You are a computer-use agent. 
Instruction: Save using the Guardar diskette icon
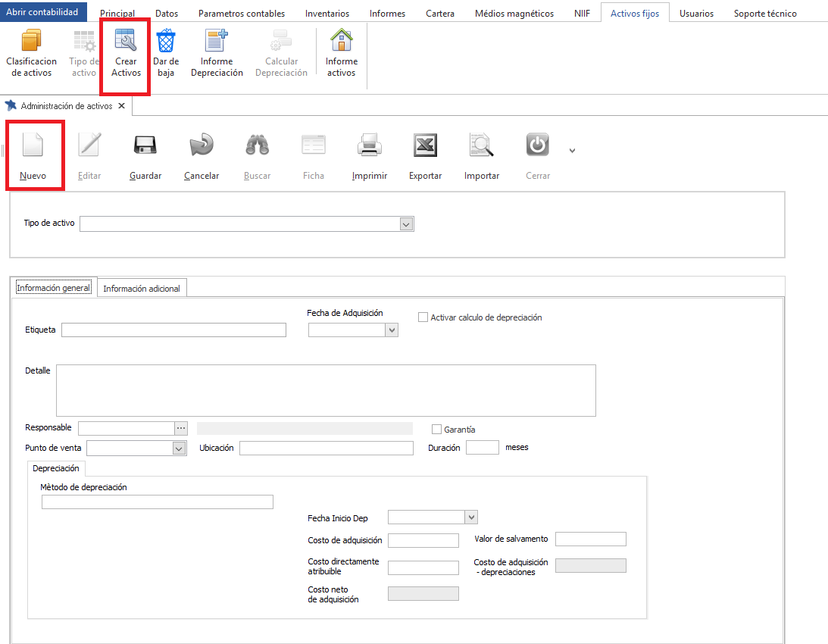click(x=145, y=145)
